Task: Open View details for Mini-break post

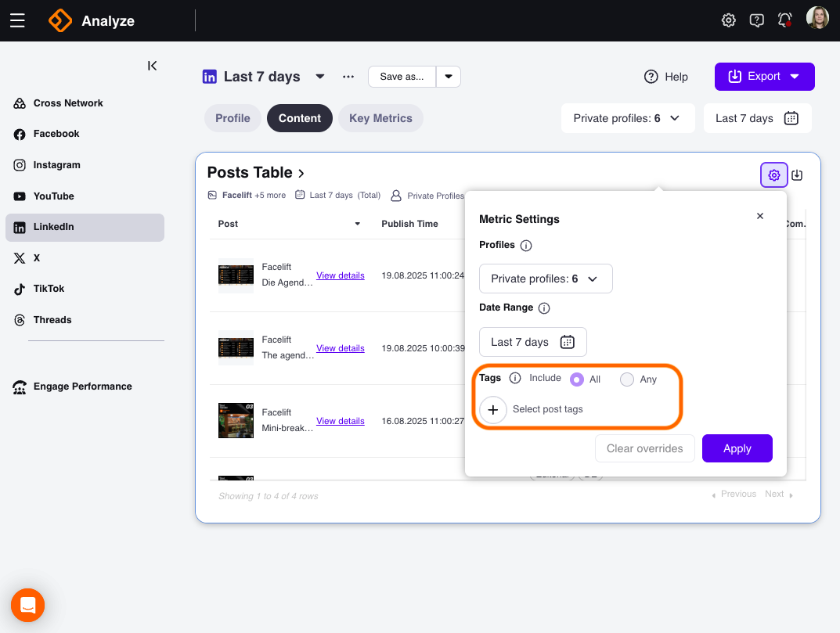Action: point(341,421)
